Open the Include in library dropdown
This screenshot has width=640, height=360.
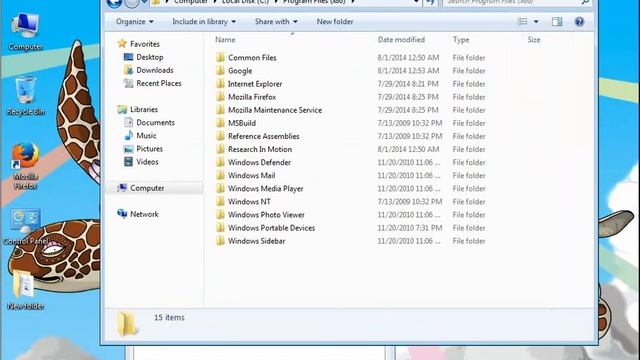tap(204, 22)
